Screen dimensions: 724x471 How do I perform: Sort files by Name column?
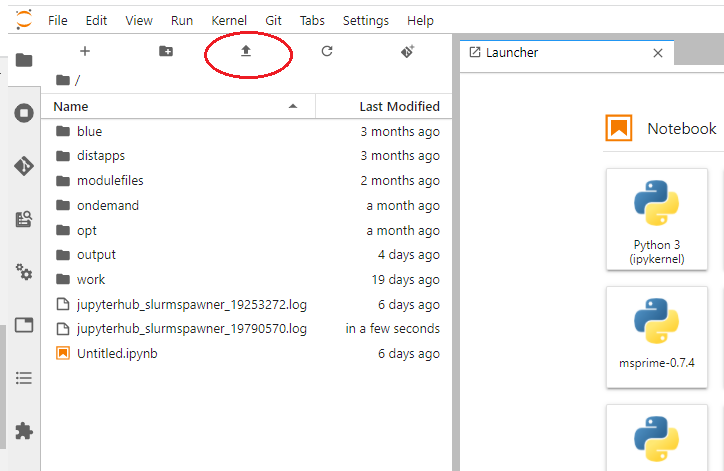pos(71,106)
